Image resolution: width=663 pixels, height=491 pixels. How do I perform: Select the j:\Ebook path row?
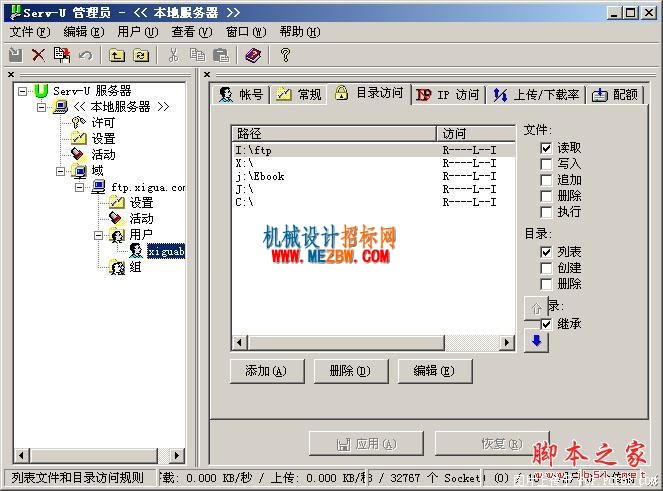pyautogui.click(x=374, y=176)
